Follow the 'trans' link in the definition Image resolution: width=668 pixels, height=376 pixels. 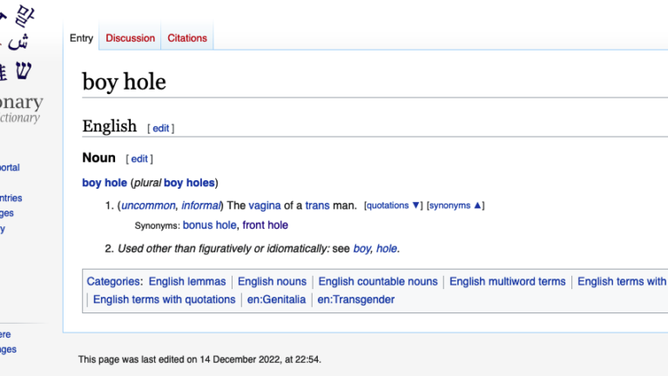(x=317, y=205)
